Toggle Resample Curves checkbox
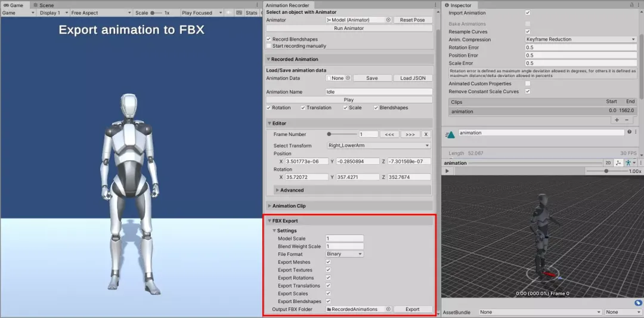The height and width of the screenshot is (318, 644). (x=528, y=32)
